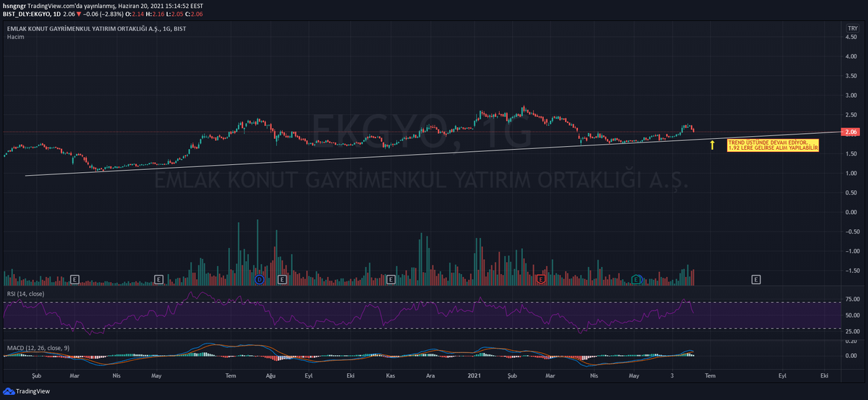Viewport: 868px width, 400px height.
Task: Open the E earnings marker above Kas
Action: (391, 278)
